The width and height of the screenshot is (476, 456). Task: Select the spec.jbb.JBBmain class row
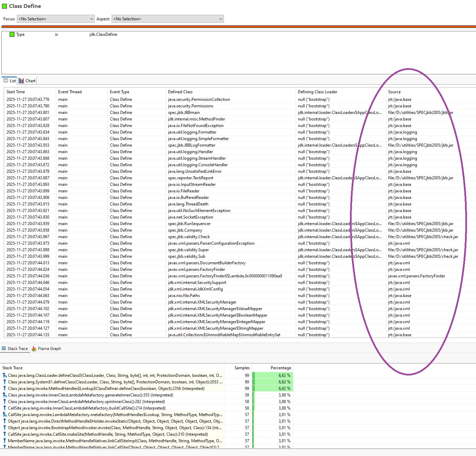184,113
